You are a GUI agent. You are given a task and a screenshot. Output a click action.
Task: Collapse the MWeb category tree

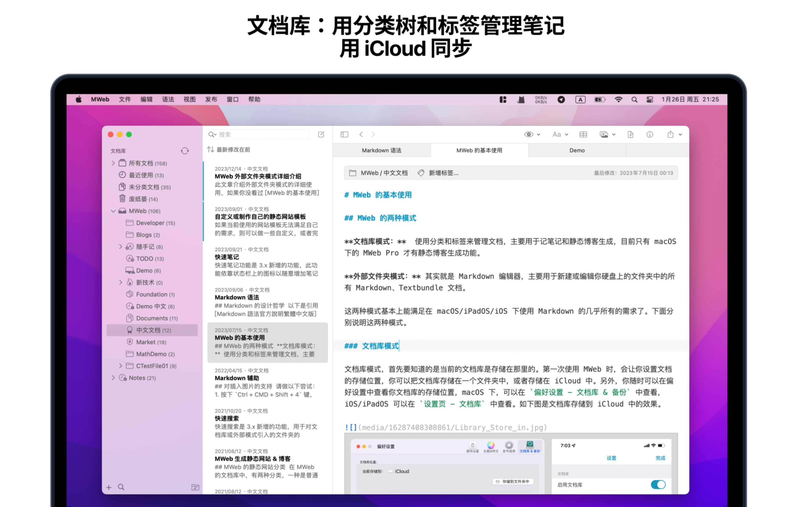(113, 211)
